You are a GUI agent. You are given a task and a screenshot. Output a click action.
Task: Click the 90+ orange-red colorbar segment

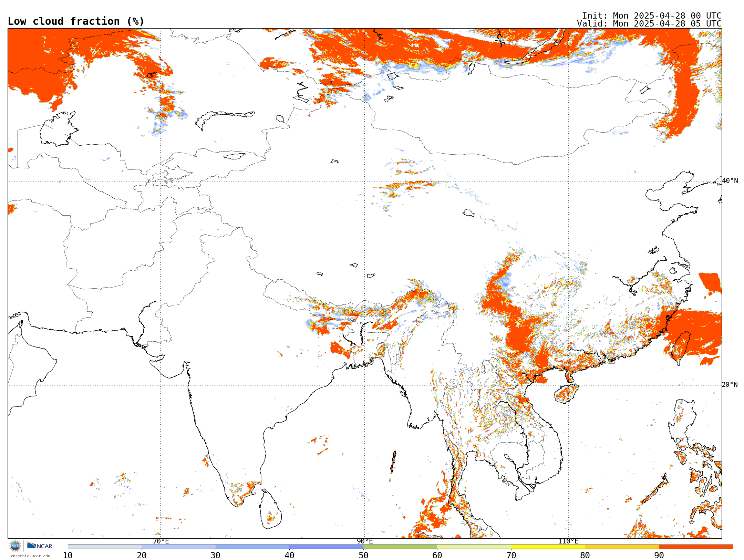696,547
